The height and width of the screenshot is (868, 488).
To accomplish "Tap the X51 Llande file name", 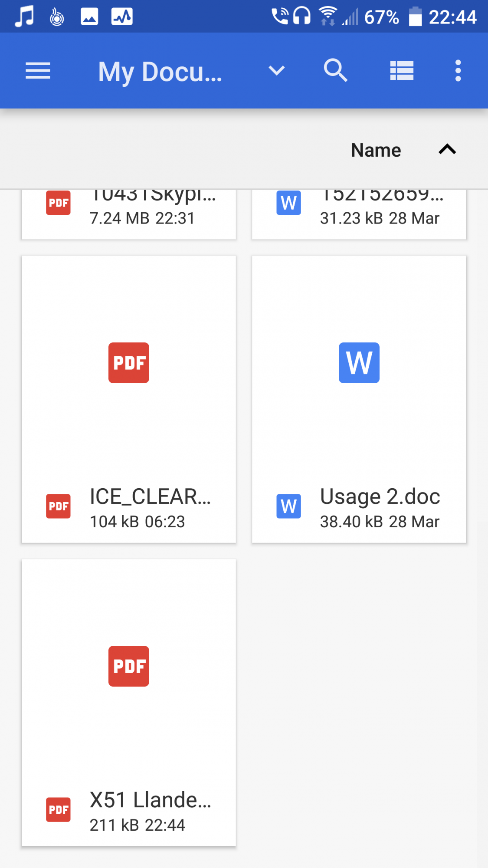I will coord(151,799).
